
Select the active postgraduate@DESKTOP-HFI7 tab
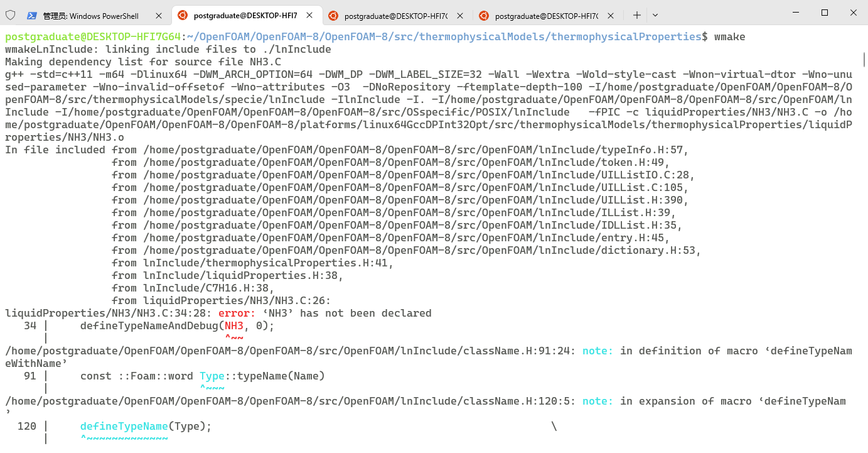point(247,16)
